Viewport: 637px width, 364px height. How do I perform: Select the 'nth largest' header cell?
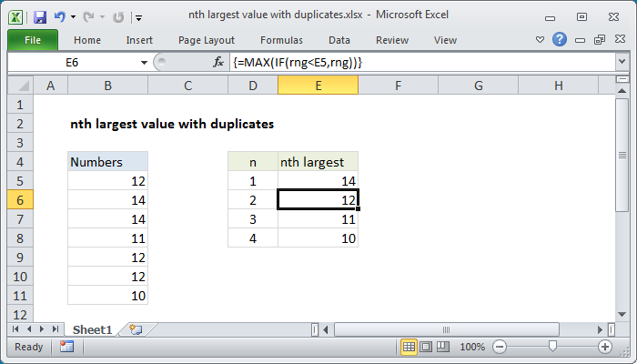click(318, 162)
